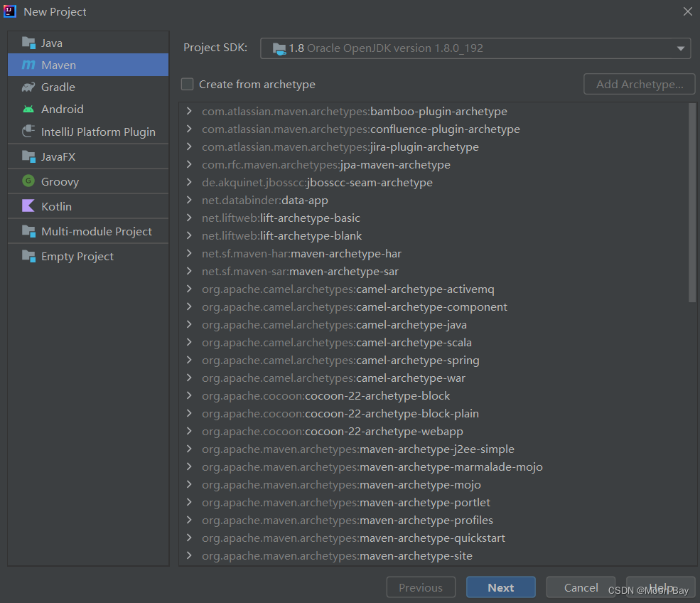
Task: Select camel-archetype-activemq row
Action: coord(434,289)
